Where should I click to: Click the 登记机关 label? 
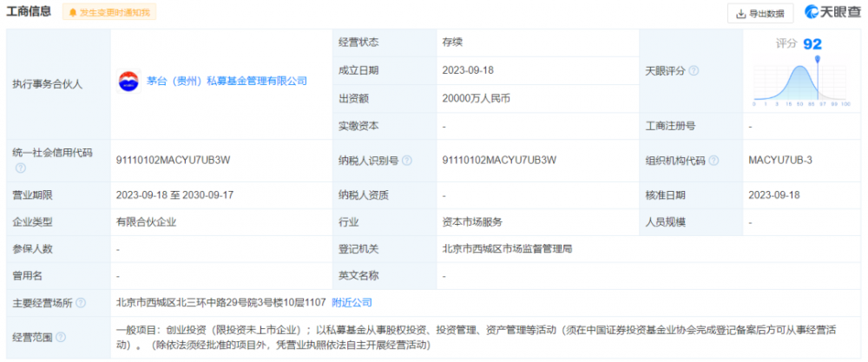(x=358, y=249)
